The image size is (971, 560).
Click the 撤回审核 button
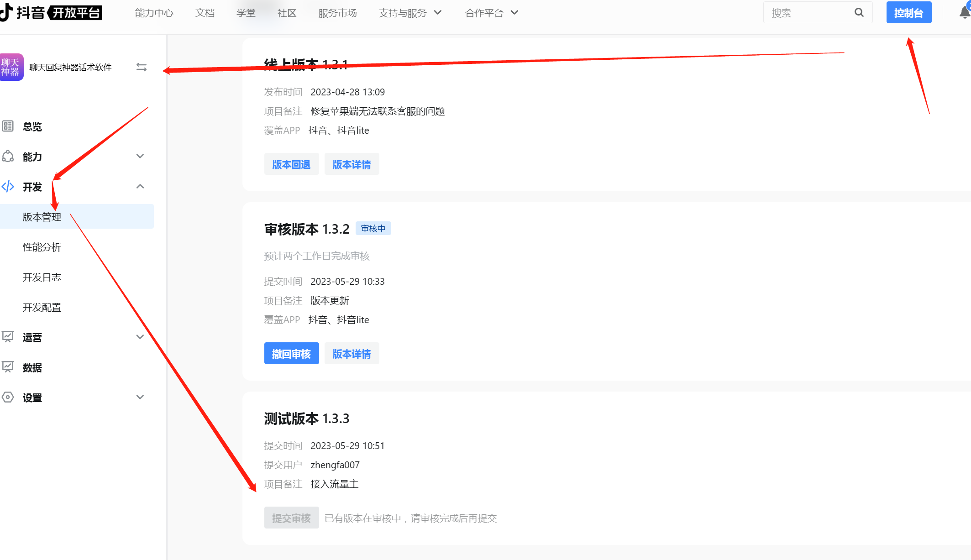[x=291, y=353]
